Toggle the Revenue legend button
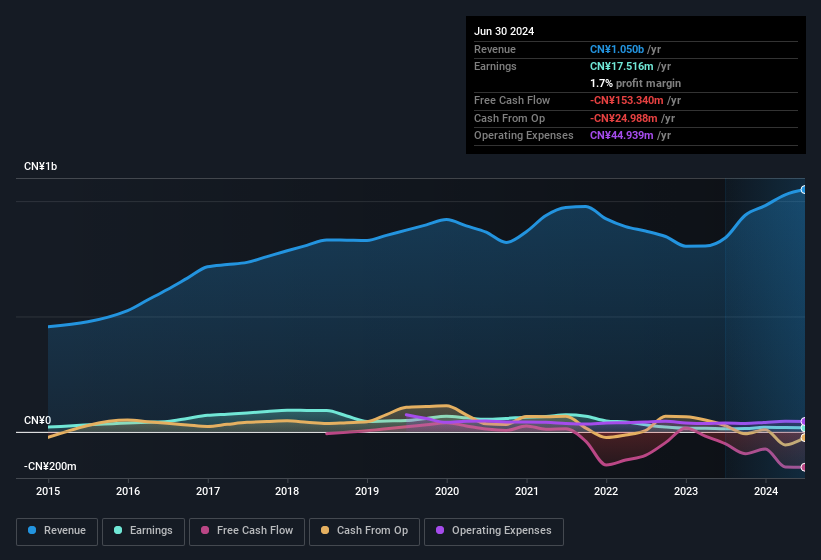The height and width of the screenshot is (560, 821). pyautogui.click(x=57, y=531)
